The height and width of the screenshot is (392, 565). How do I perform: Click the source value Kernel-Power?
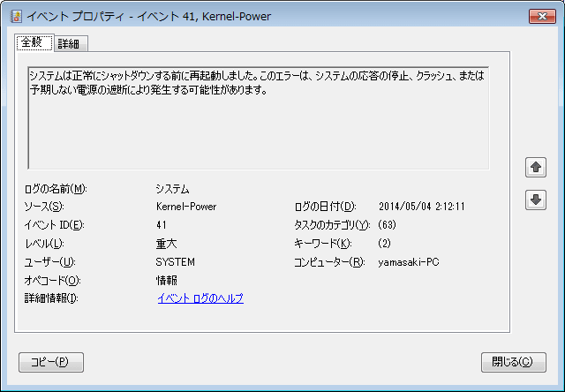coord(186,207)
